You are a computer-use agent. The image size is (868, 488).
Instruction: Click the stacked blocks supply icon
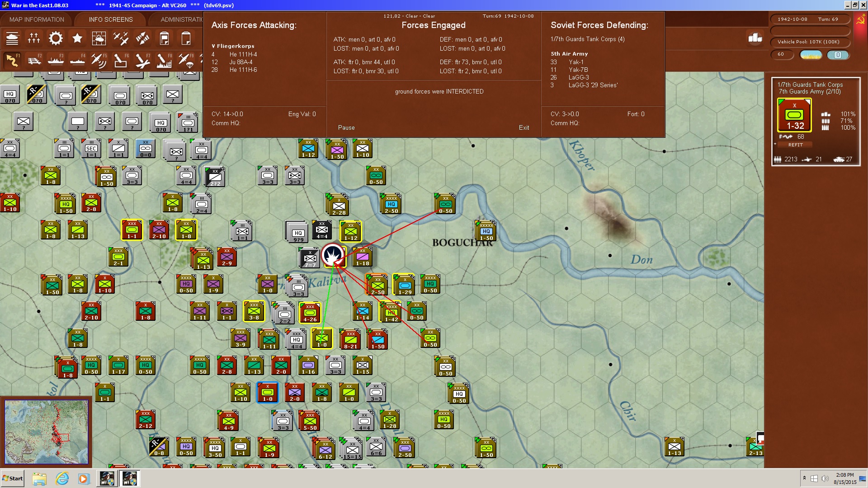[x=755, y=38]
